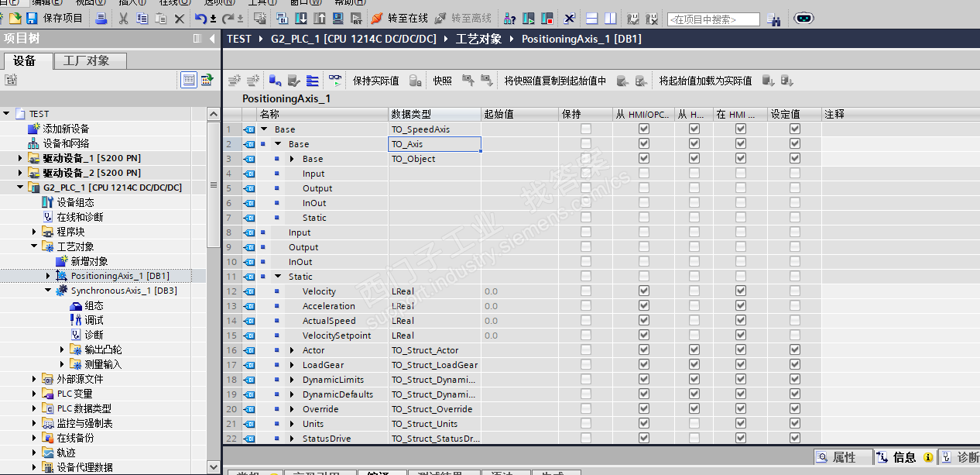Screen dimensions: 980x475
Task: Toggle HMI/OPC access checkbox for TO_Axis row
Action: 644,144
